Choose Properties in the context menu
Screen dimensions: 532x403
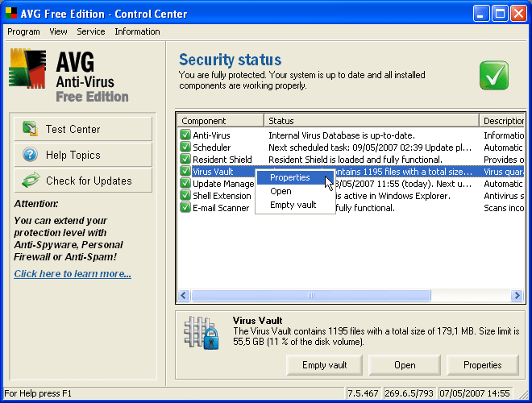(295, 177)
